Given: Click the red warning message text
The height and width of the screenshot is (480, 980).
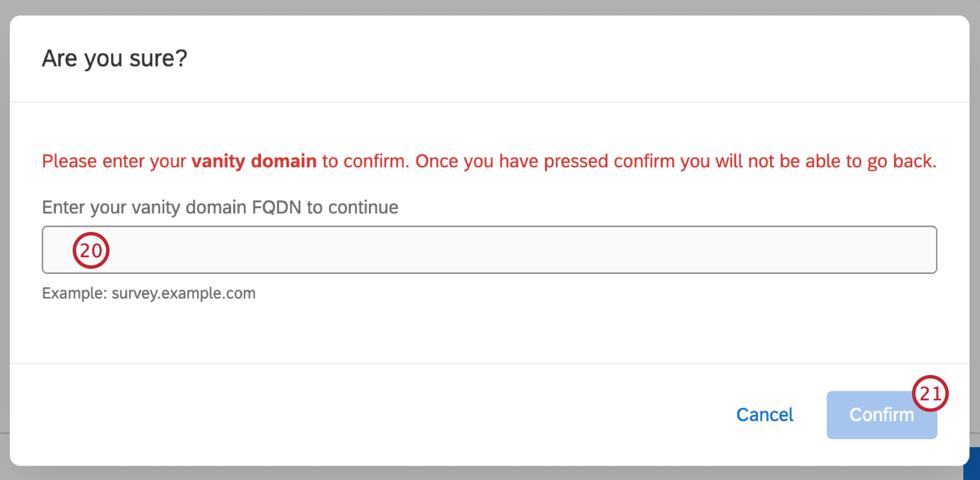Looking at the screenshot, I should pos(489,161).
